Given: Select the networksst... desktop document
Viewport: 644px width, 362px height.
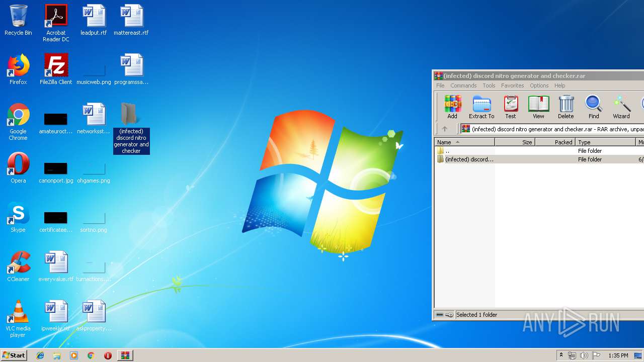Looking at the screenshot, I should (94, 119).
